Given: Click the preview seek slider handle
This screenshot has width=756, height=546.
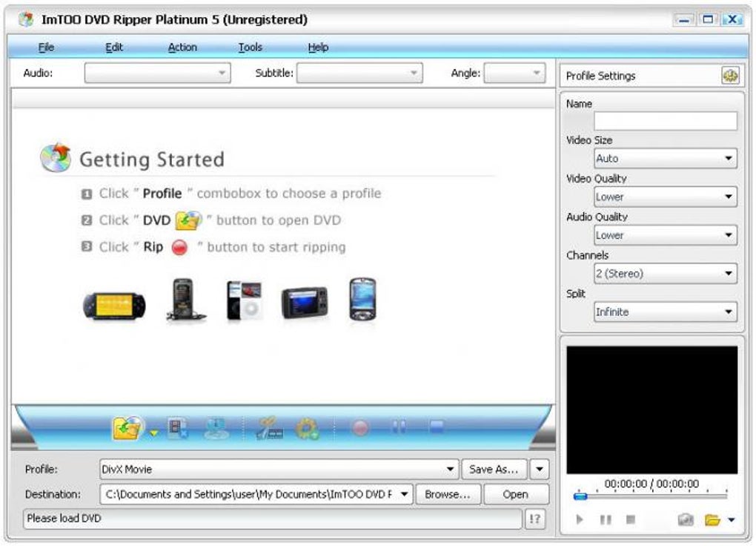Looking at the screenshot, I should tap(580, 496).
